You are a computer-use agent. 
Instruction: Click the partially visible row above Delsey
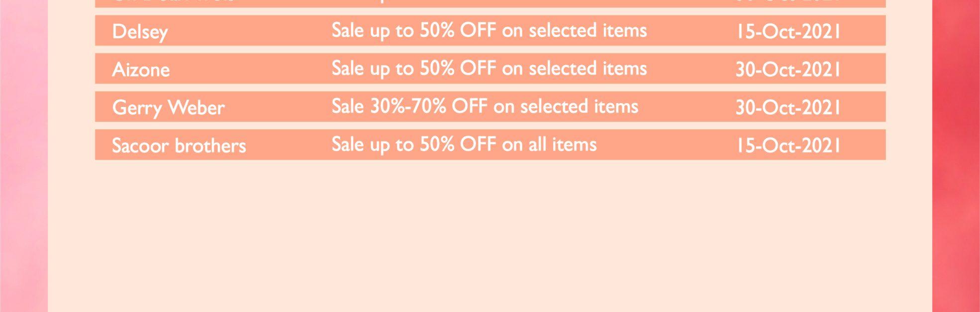point(490,3)
